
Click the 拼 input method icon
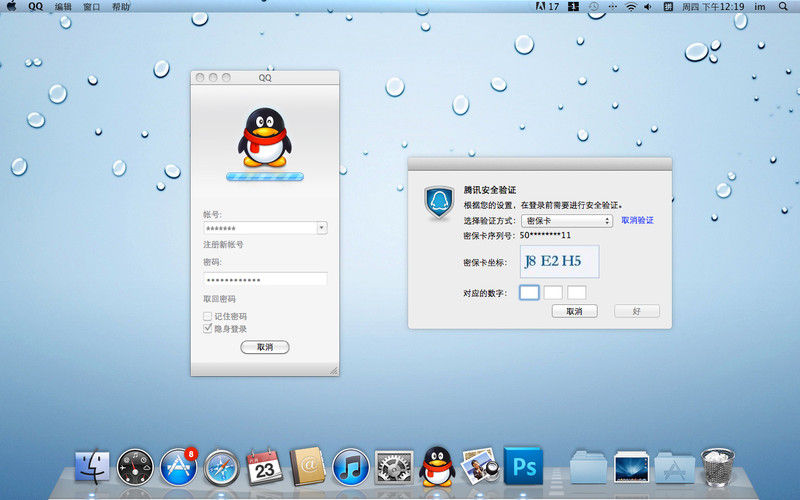668,7
